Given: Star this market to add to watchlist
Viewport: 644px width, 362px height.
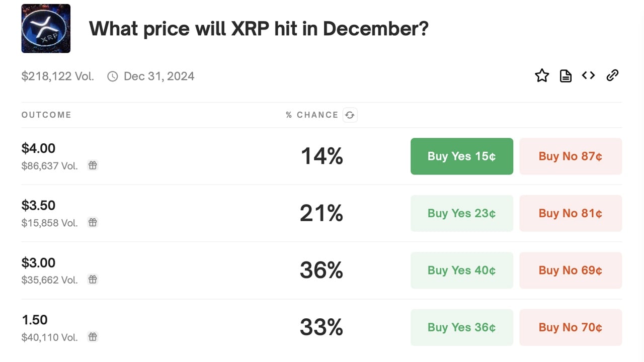Looking at the screenshot, I should coord(542,75).
